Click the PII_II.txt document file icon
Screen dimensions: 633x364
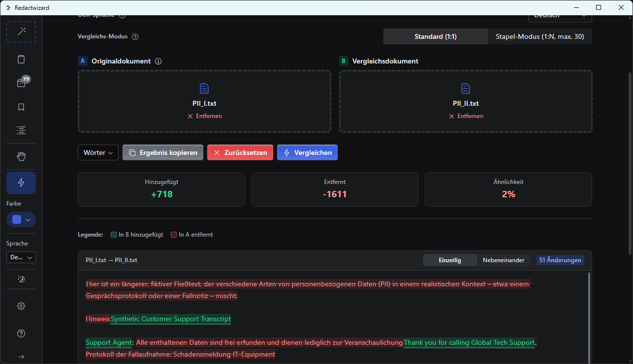point(466,89)
